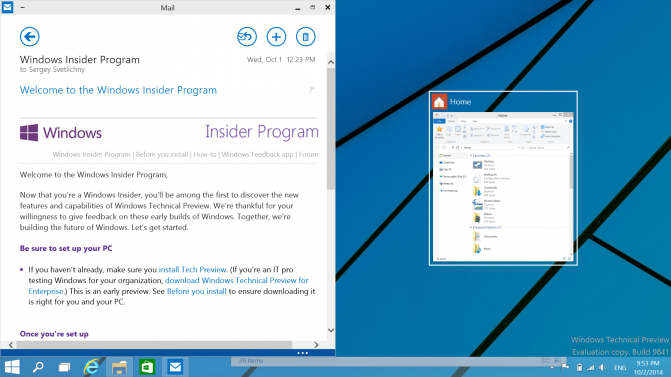Open the network signal tray icon
The image size is (671, 377).
point(591,367)
